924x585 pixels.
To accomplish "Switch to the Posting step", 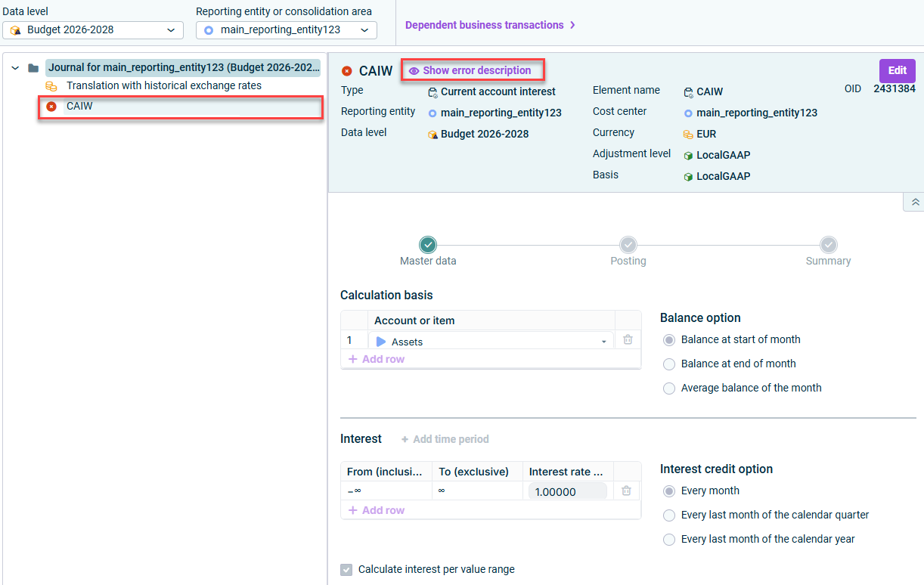I will click(628, 245).
